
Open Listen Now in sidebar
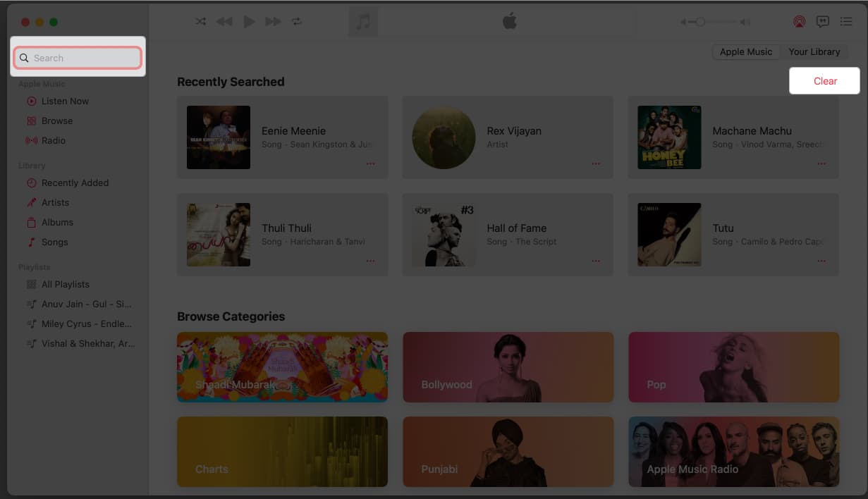click(65, 101)
